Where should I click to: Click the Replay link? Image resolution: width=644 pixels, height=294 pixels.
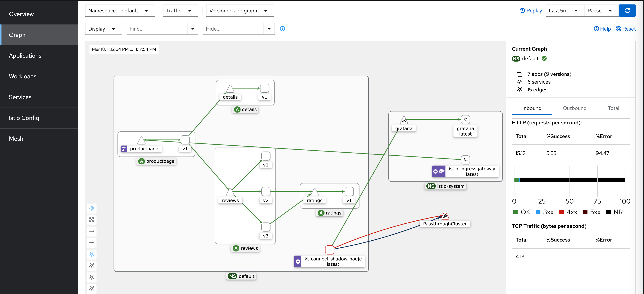pyautogui.click(x=531, y=11)
